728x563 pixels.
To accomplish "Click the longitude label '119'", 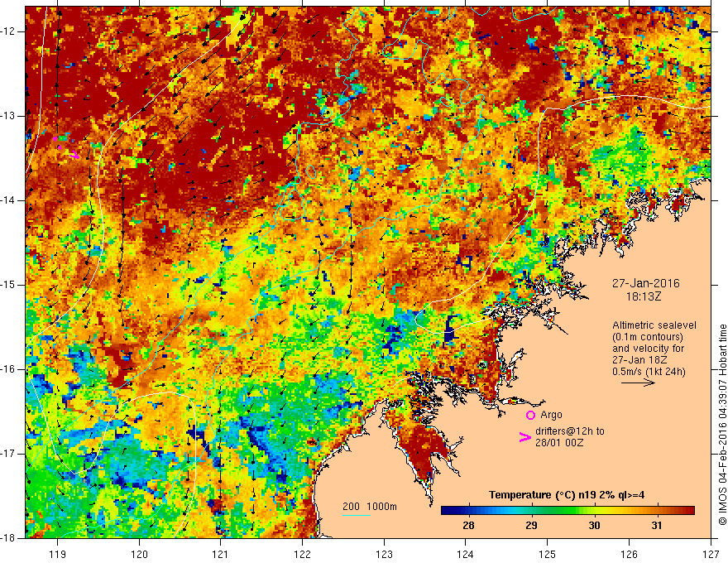I will 58,554.
